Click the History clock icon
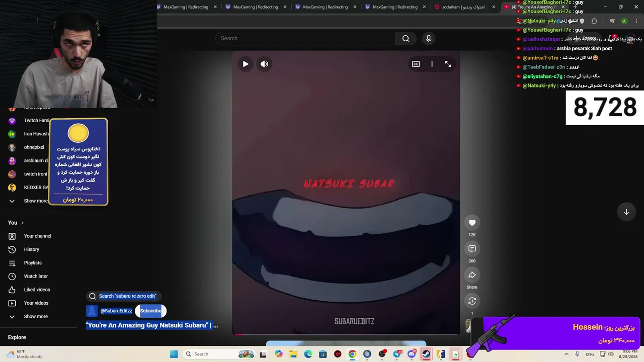Viewport: 644px width, 362px height. click(x=12, y=249)
